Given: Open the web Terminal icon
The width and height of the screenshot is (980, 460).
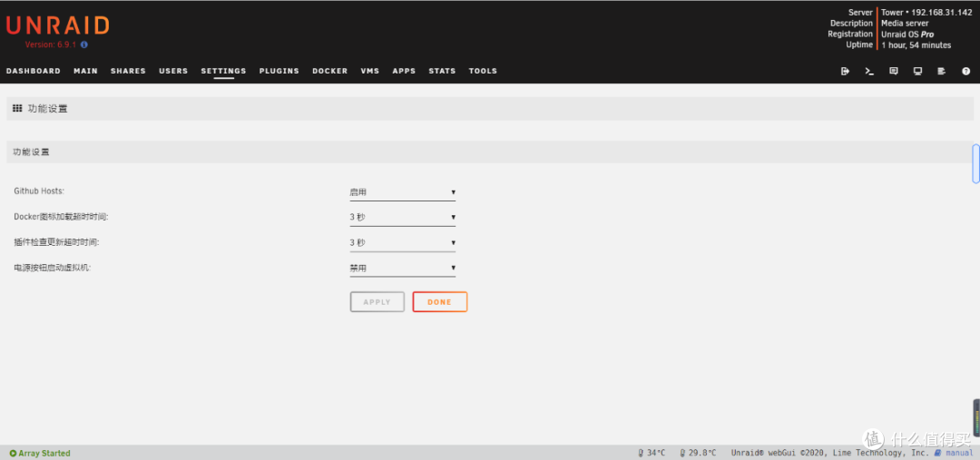Looking at the screenshot, I should (869, 71).
